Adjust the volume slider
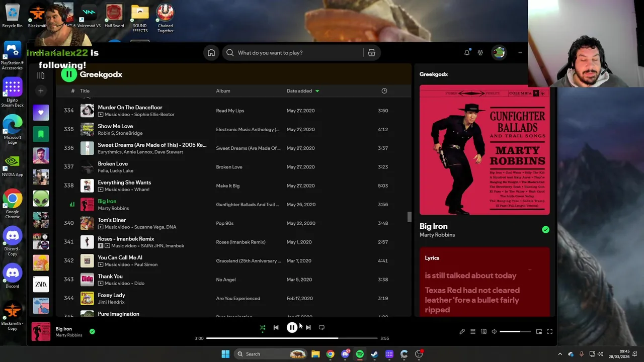This screenshot has width=644, height=362. point(515,332)
